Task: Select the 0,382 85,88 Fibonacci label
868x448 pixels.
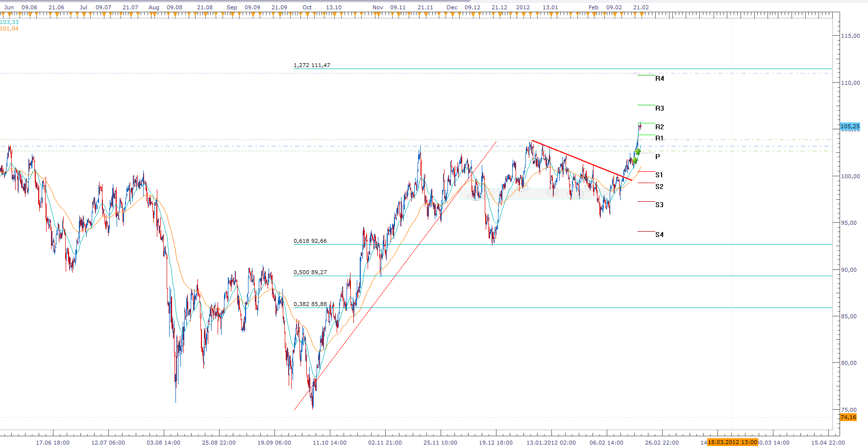Action: pyautogui.click(x=310, y=304)
